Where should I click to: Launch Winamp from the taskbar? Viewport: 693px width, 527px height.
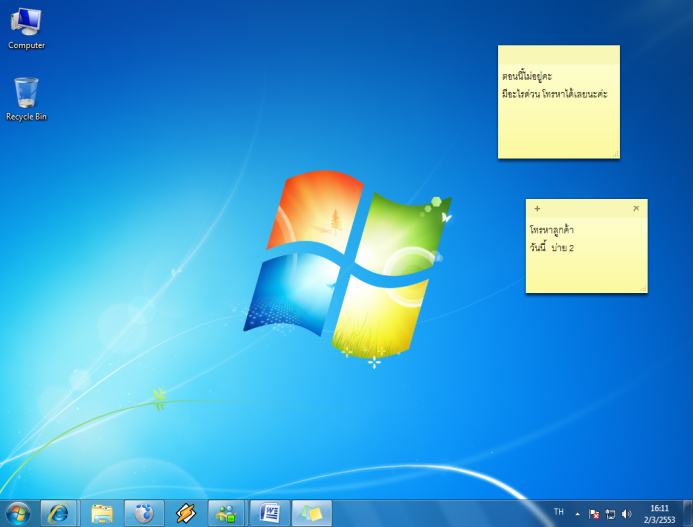tap(186, 513)
